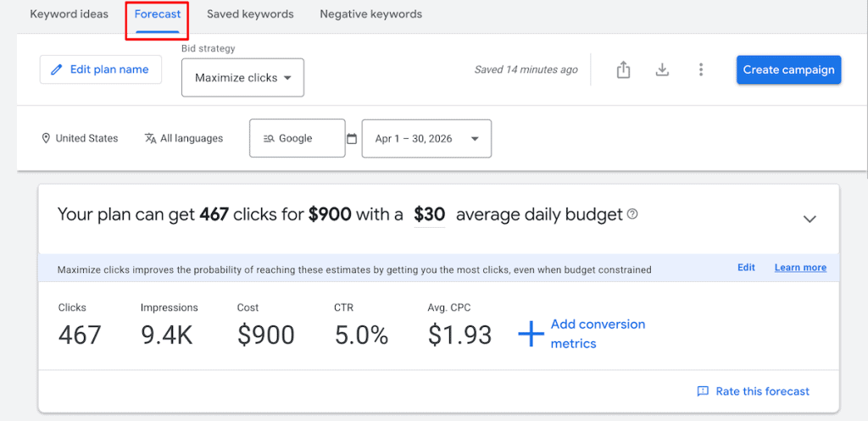
Task: Click the blue plus icon
Action: [x=531, y=334]
